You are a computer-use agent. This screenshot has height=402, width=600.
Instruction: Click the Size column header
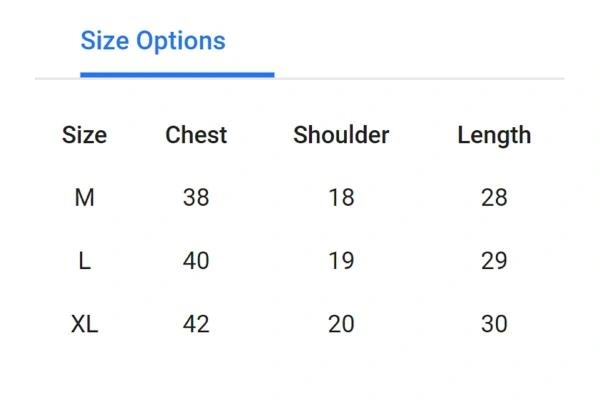coord(84,135)
